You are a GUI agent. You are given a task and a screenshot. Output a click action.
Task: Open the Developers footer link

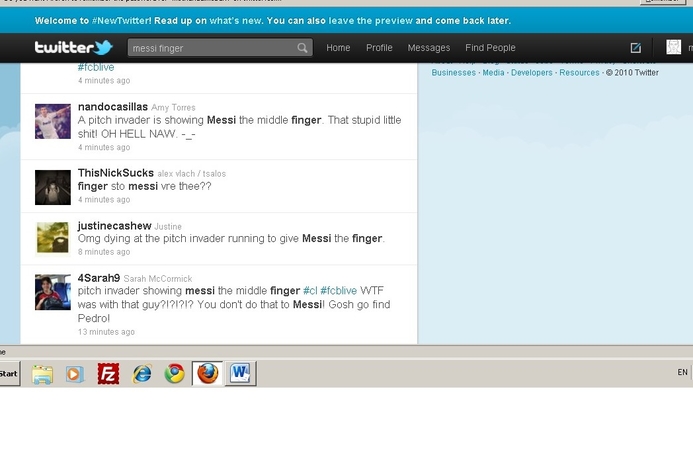[532, 72]
